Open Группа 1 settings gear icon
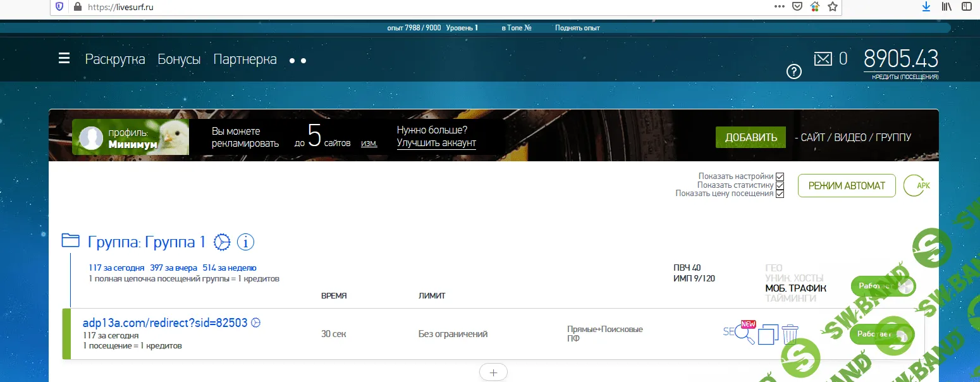Screen dimensions: 980x382 [x=222, y=242]
